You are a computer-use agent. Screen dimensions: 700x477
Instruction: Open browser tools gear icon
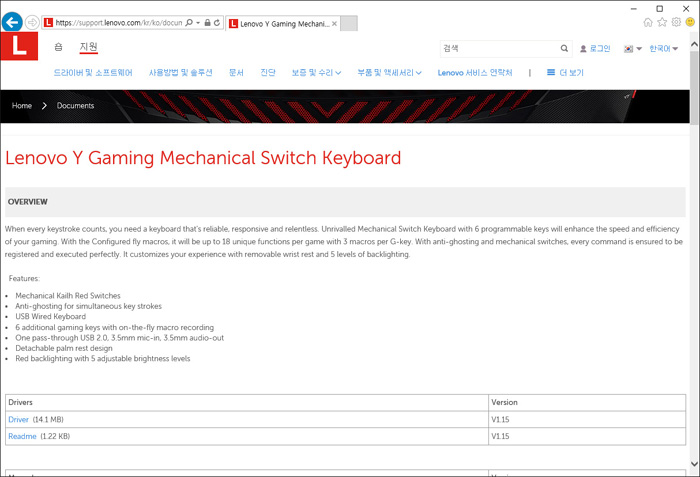(x=676, y=22)
